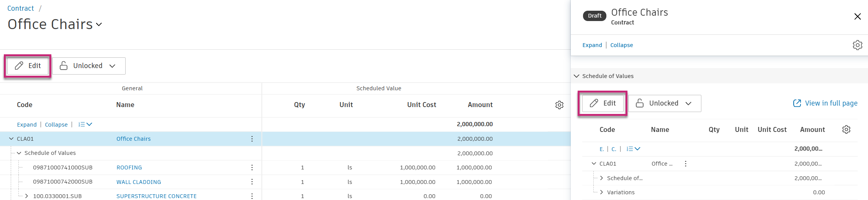Viewport: 868px width, 200px height.
Task: Select the Unit Cost header in main table
Action: (x=421, y=105)
